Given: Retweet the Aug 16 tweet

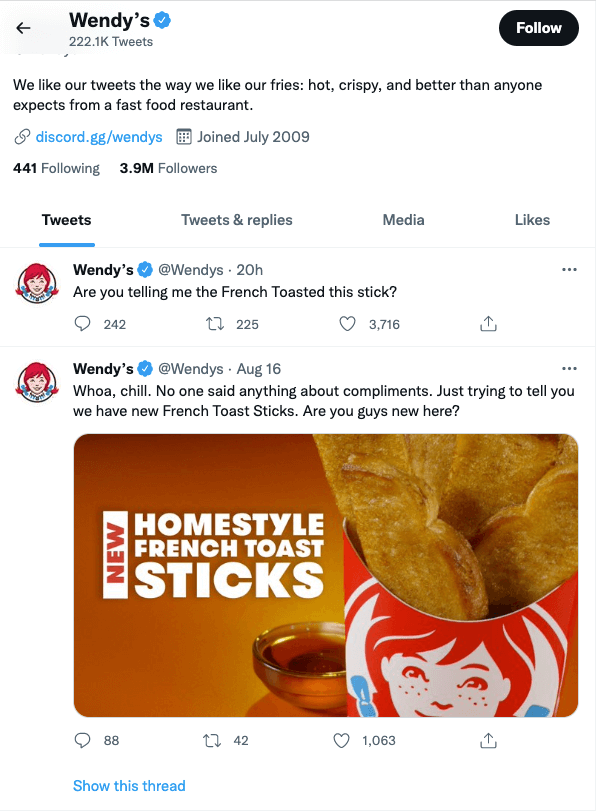Looking at the screenshot, I should coord(212,740).
